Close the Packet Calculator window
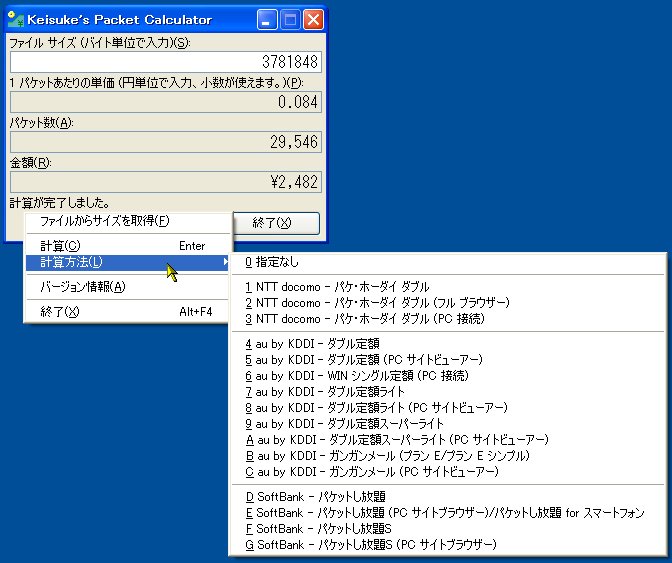The width and height of the screenshot is (672, 563). pos(314,20)
